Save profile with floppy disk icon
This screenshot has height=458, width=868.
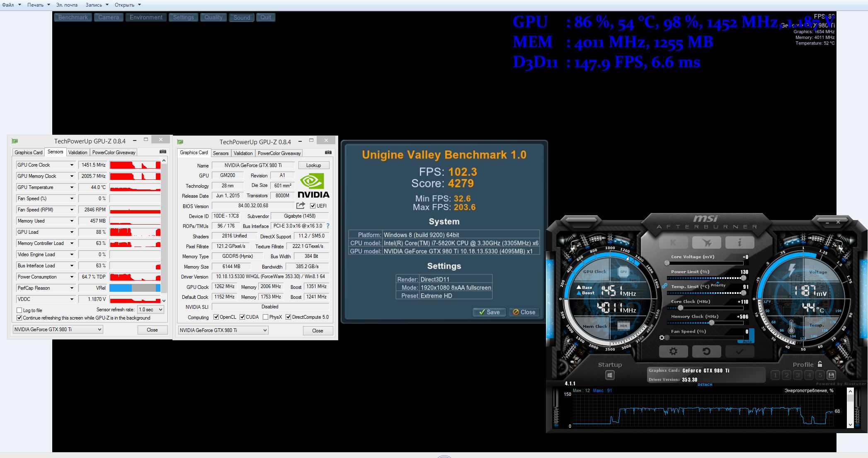click(x=831, y=375)
